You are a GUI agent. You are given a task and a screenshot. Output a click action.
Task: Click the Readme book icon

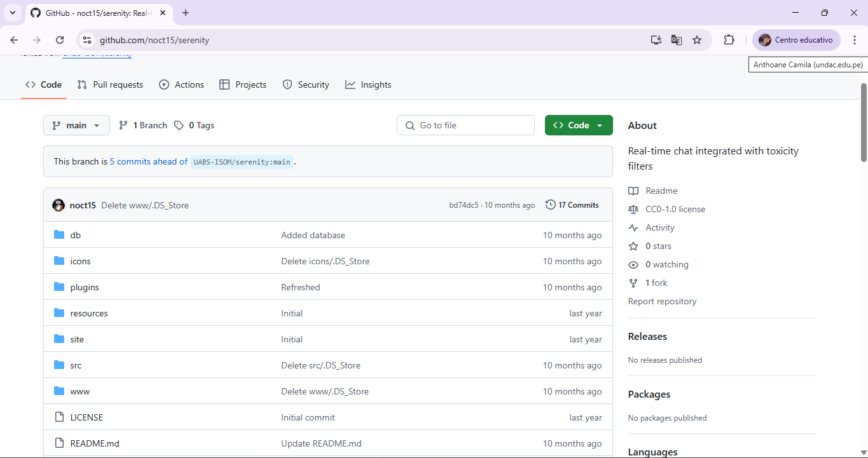point(633,191)
